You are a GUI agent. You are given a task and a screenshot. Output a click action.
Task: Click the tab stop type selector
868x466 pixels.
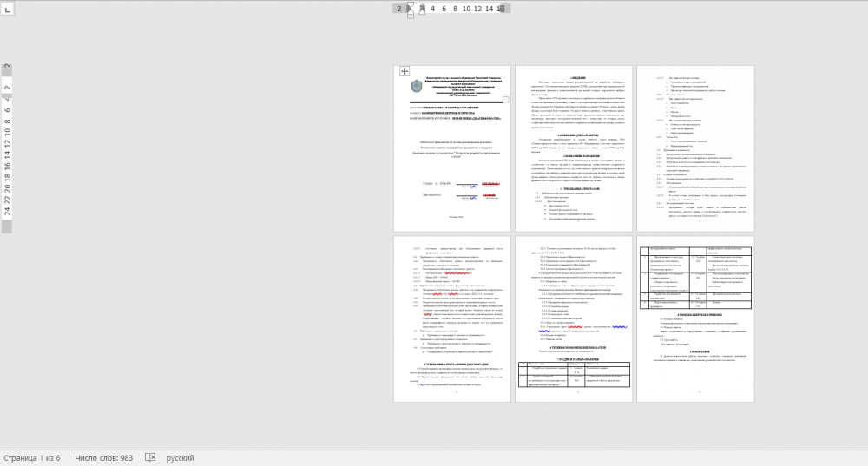point(7,9)
